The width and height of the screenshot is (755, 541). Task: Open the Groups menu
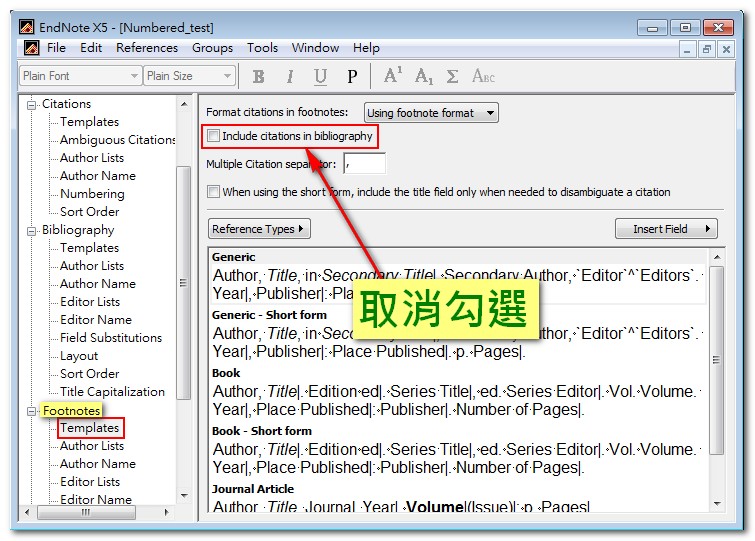tap(212, 48)
